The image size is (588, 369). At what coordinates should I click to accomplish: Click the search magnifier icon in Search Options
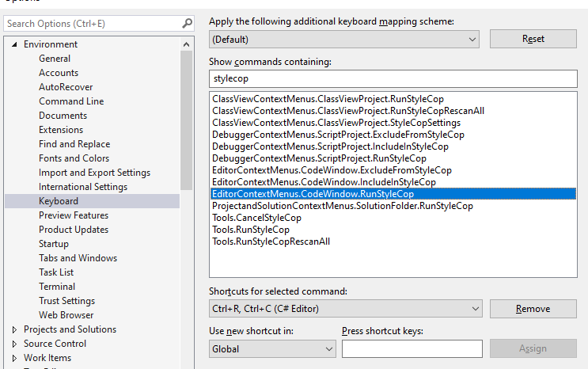pos(187,24)
